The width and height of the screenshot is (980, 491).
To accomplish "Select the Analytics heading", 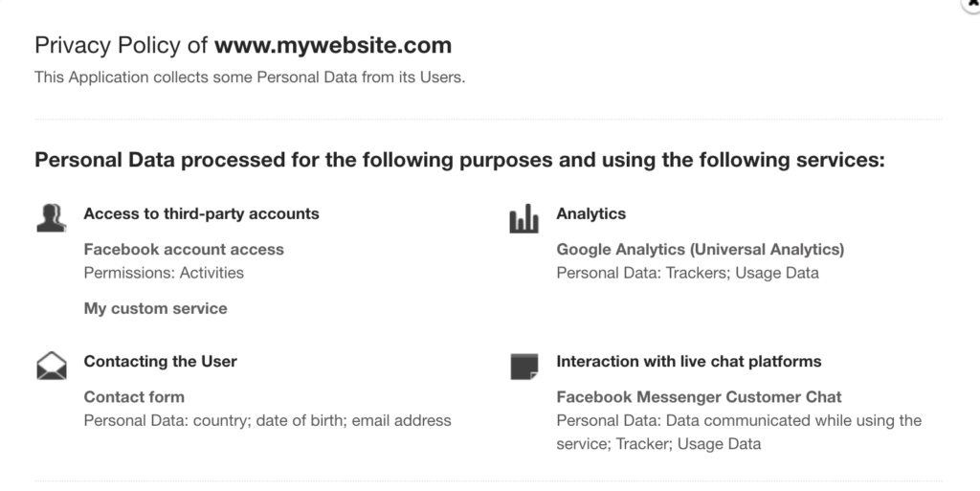I will [x=590, y=213].
